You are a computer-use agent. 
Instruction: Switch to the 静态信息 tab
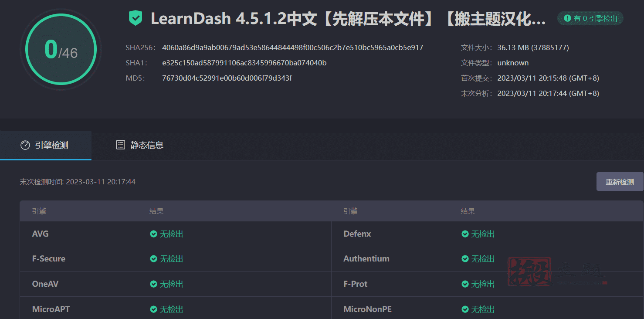point(139,145)
